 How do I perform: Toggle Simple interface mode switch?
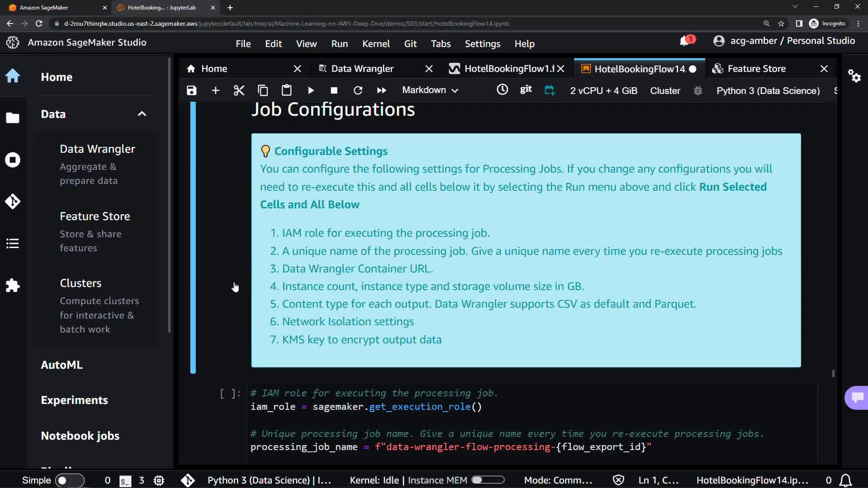point(69,480)
